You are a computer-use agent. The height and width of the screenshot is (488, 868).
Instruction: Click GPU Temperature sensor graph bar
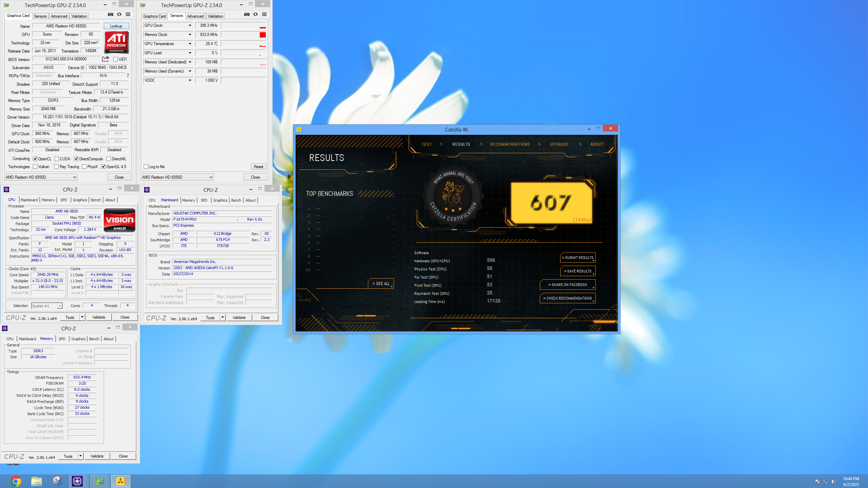point(243,44)
